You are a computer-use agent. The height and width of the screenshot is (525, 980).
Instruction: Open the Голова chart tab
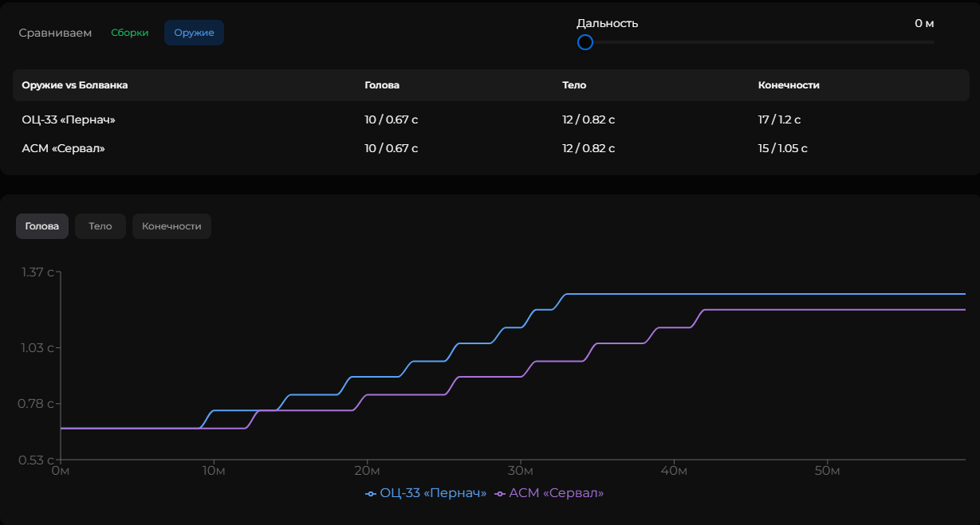pos(42,226)
